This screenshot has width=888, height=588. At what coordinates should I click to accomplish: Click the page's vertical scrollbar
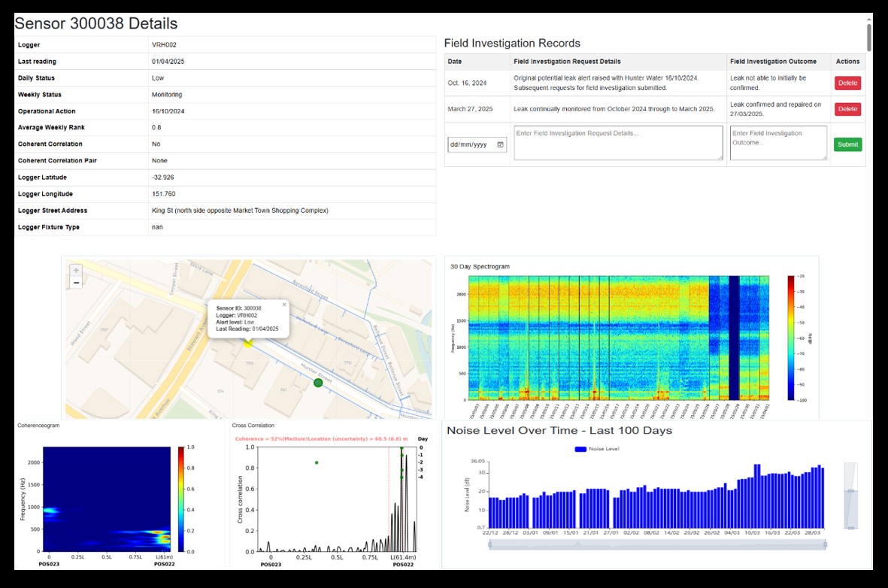click(869, 36)
